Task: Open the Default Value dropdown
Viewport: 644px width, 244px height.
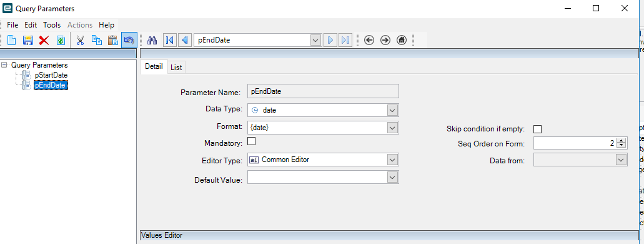Action: point(392,177)
